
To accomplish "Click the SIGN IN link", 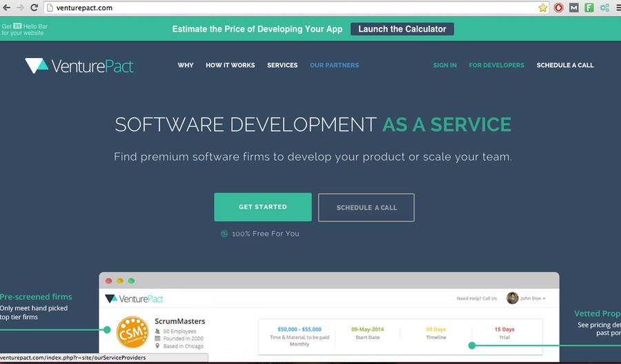I will pos(445,65).
